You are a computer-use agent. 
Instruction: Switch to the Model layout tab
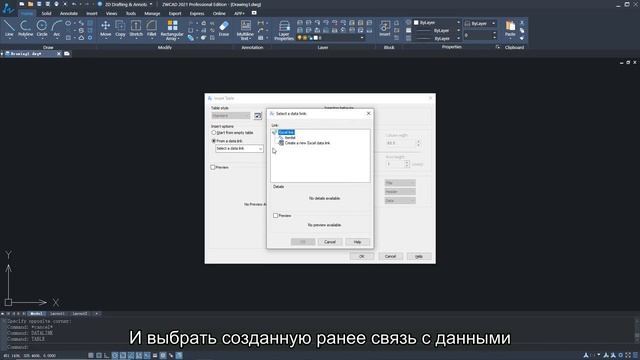[x=36, y=314]
